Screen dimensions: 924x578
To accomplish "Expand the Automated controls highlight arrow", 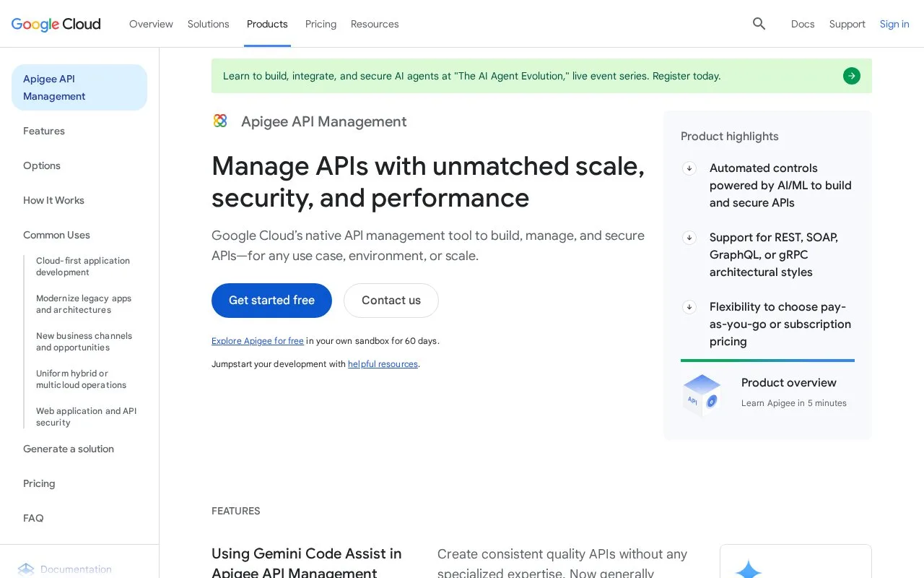I will click(689, 168).
